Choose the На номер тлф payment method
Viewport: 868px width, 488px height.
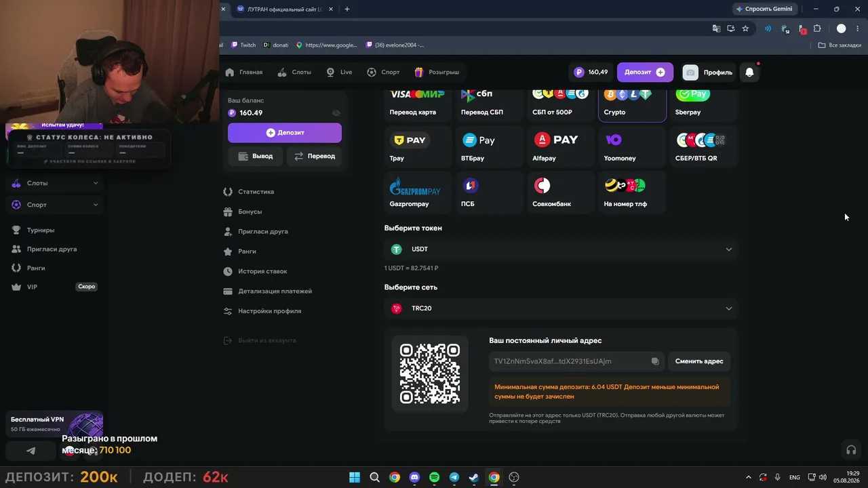(x=632, y=192)
